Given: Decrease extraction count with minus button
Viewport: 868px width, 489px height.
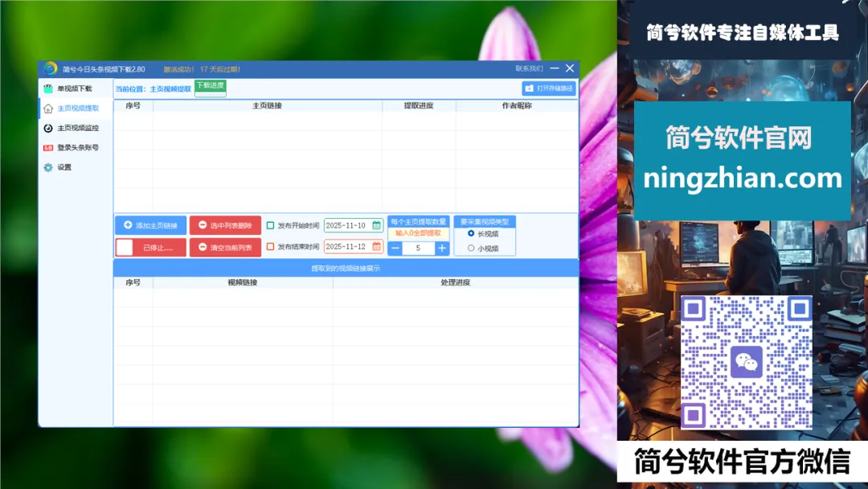Looking at the screenshot, I should (x=395, y=249).
